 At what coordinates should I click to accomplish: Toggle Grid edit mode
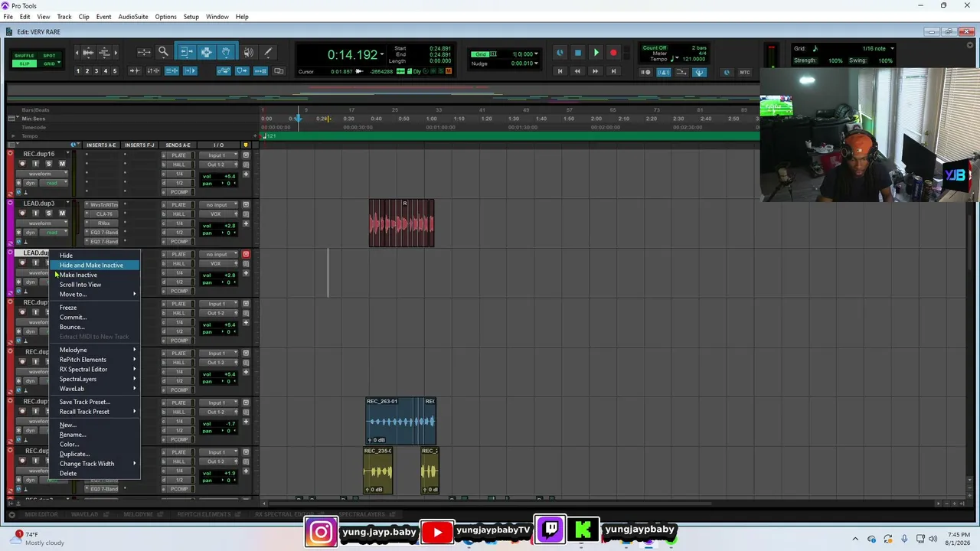tap(49, 64)
